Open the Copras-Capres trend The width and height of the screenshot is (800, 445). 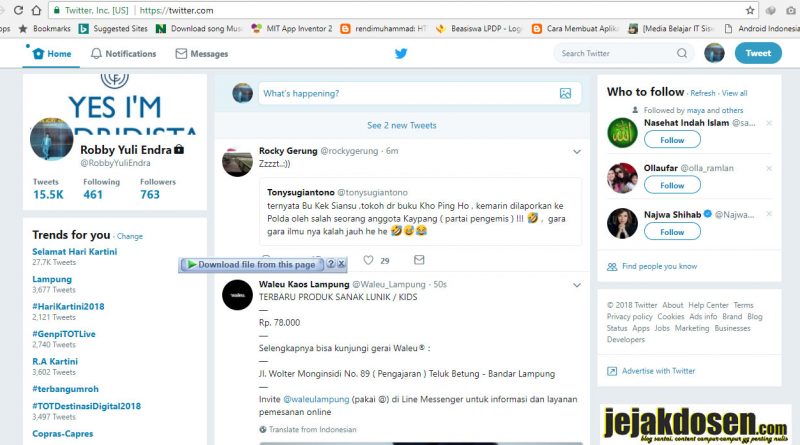tap(63, 434)
